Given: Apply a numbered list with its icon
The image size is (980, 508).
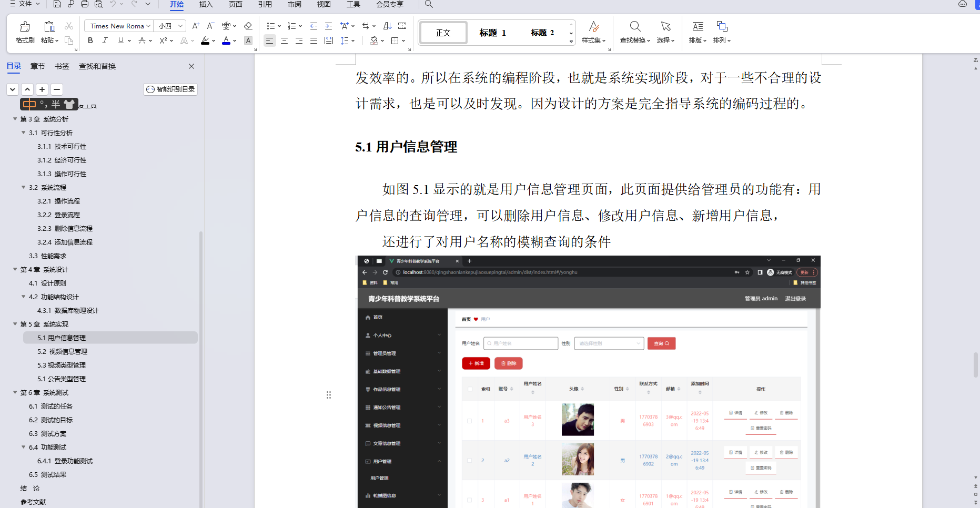Looking at the screenshot, I should (x=292, y=25).
